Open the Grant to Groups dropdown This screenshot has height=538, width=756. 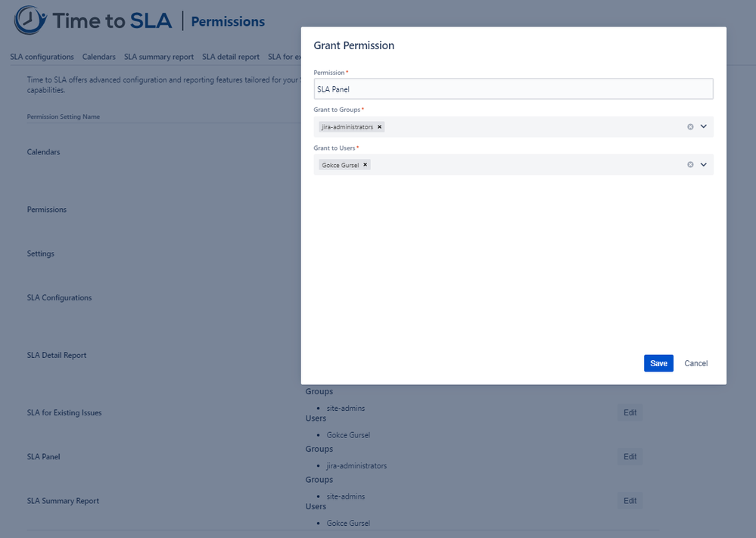pyautogui.click(x=703, y=126)
